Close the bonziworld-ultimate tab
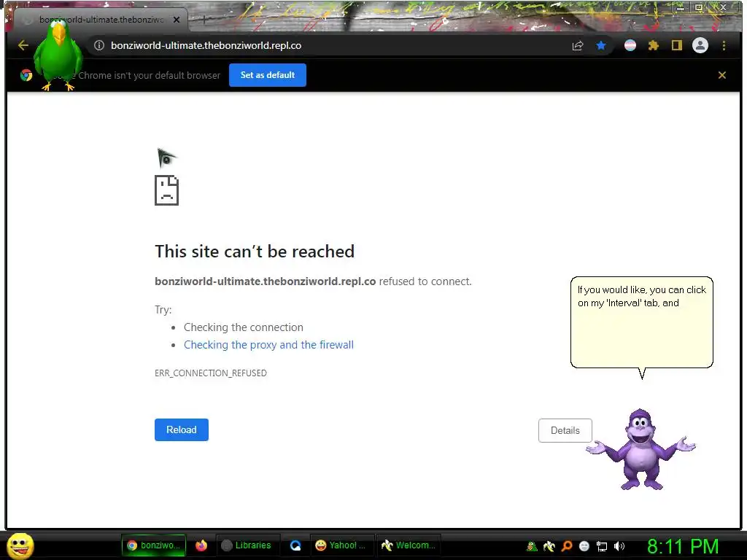 177,20
